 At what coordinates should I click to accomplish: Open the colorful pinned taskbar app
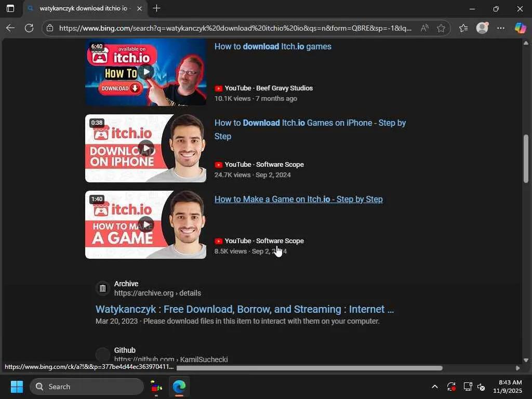pyautogui.click(x=156, y=387)
